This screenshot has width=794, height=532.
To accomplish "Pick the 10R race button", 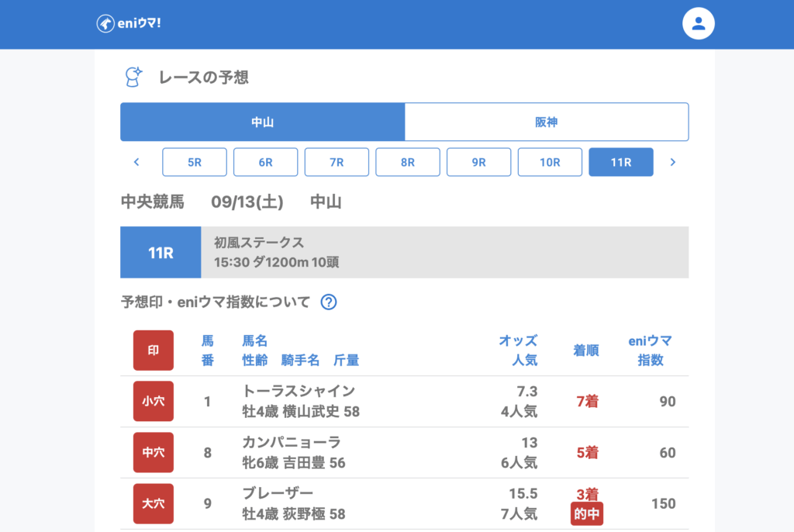I will [550, 162].
